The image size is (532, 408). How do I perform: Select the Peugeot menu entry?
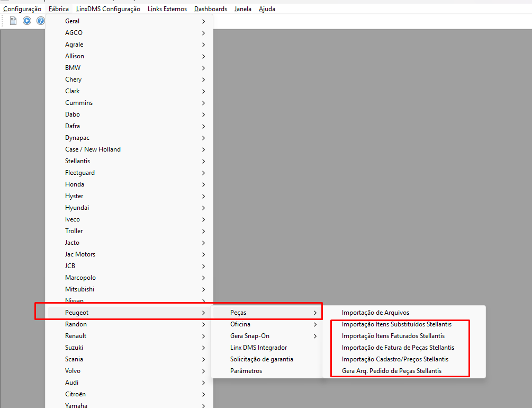pyautogui.click(x=129, y=313)
